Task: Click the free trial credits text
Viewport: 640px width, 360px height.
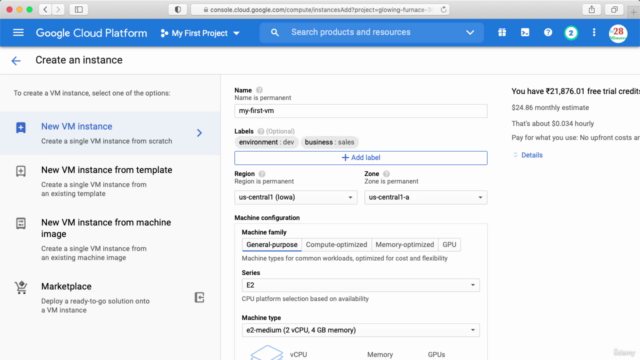Action: 576,91
